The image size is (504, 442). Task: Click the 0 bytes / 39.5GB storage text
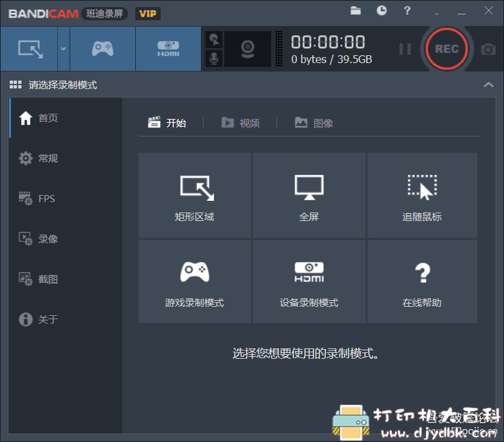tap(332, 59)
